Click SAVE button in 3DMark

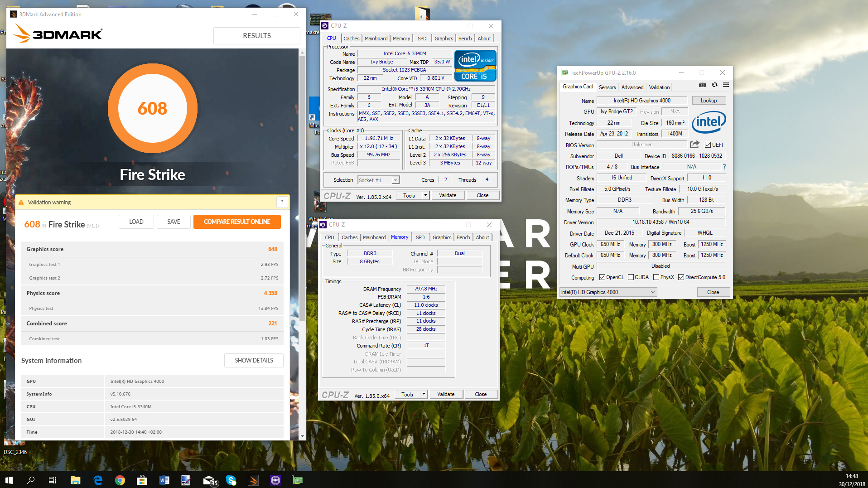(x=174, y=222)
